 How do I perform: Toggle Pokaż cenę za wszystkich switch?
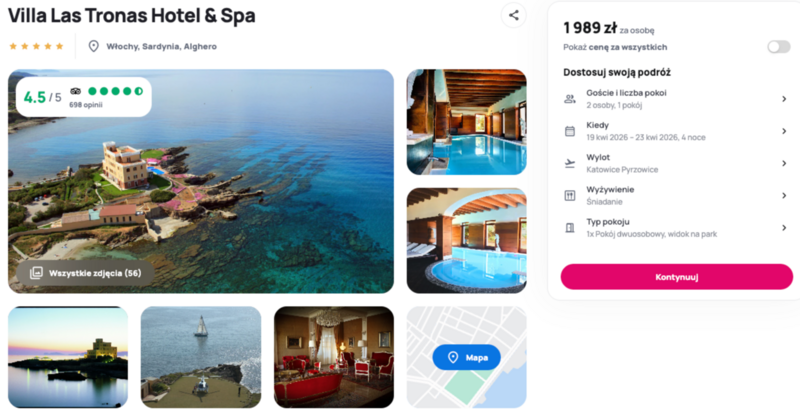pos(779,47)
